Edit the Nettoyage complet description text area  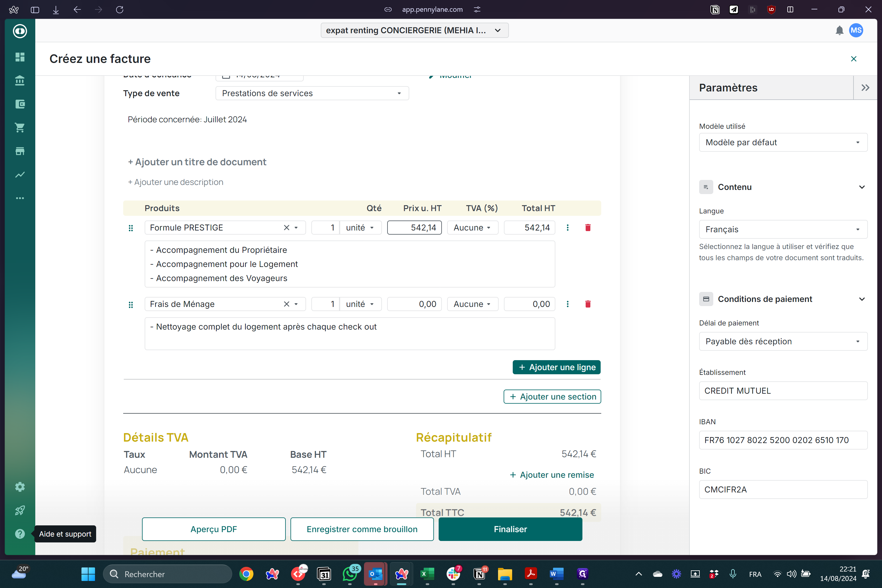pyautogui.click(x=350, y=334)
